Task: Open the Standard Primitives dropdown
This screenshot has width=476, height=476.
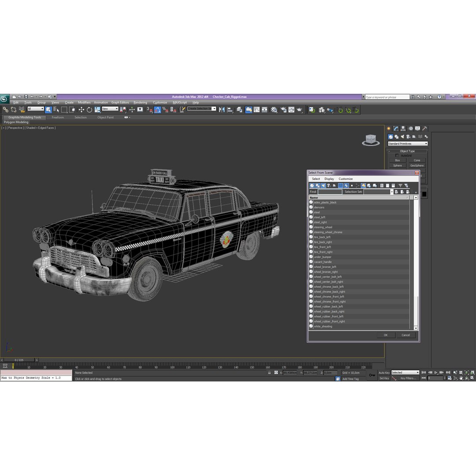Action: coord(407,144)
